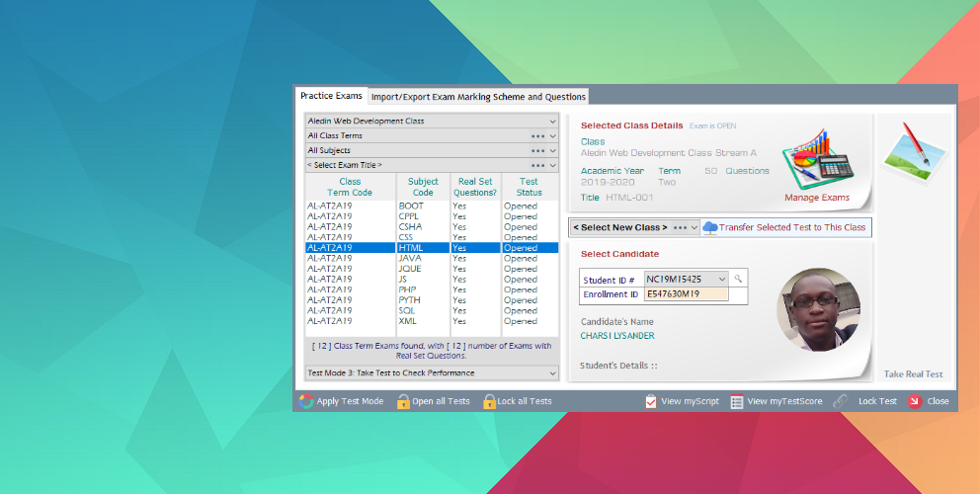Expand the All Class Terms dropdown arrow
980x494 pixels.
[552, 135]
